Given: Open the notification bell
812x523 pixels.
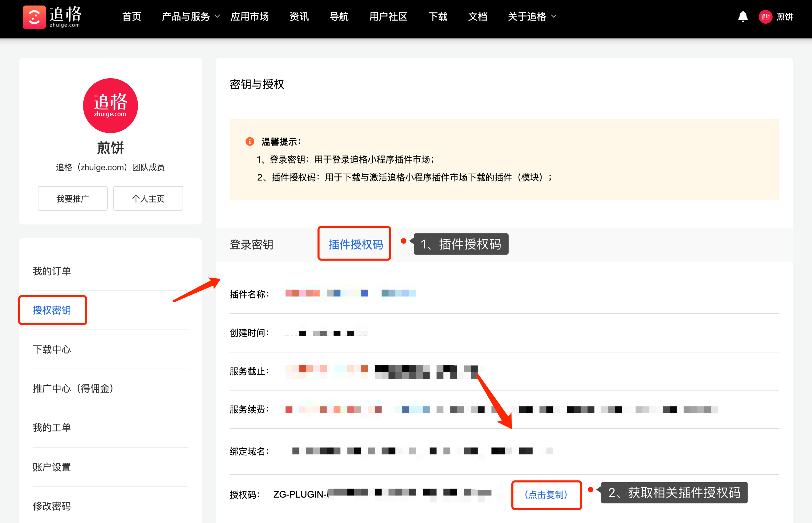Looking at the screenshot, I should click(x=743, y=16).
